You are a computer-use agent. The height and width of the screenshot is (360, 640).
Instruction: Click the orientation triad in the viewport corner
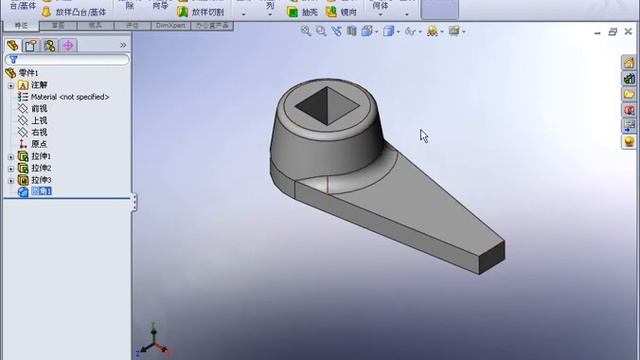pos(154,341)
